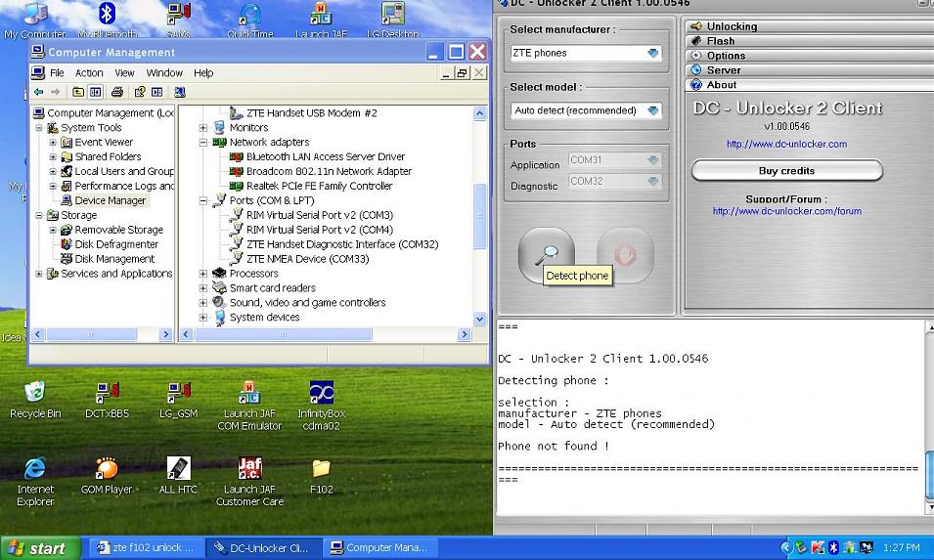Collapse the Ports (COM & LPT) node
Screen dimensions: 934x560
point(203,200)
